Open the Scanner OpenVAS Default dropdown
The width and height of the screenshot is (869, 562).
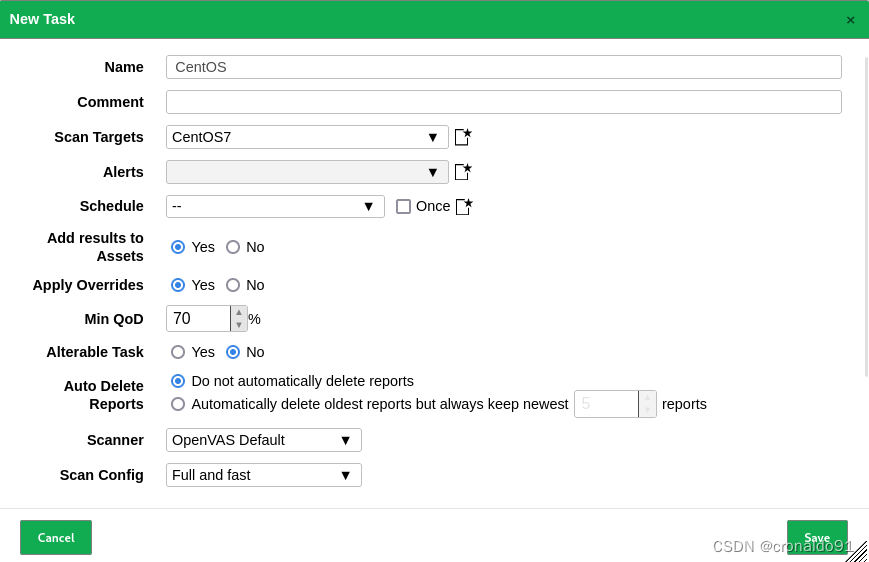coord(264,440)
